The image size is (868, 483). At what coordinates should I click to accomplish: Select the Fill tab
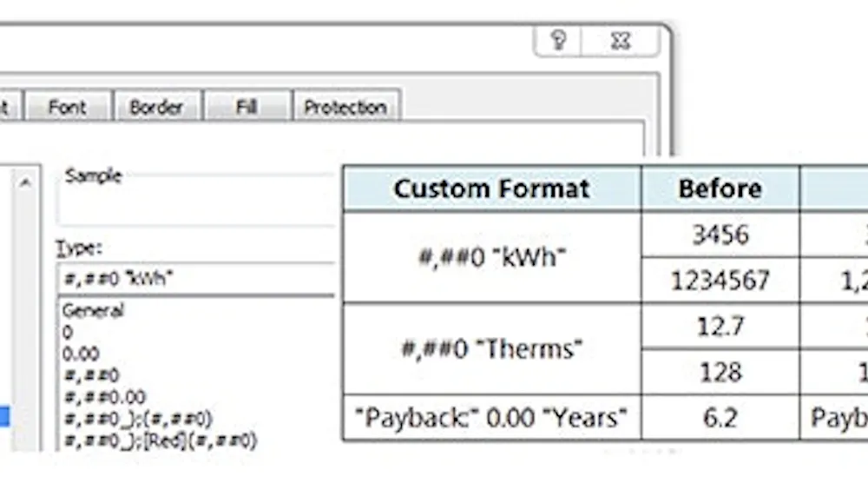(x=247, y=107)
